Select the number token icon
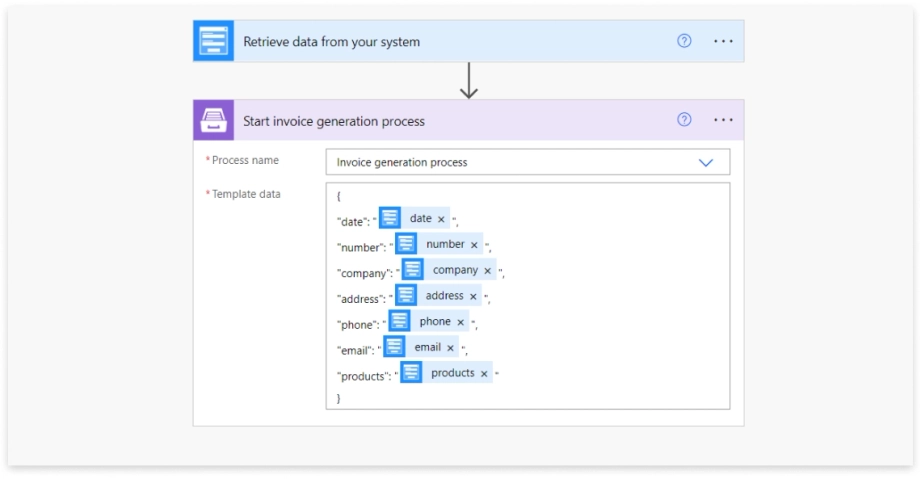 406,244
